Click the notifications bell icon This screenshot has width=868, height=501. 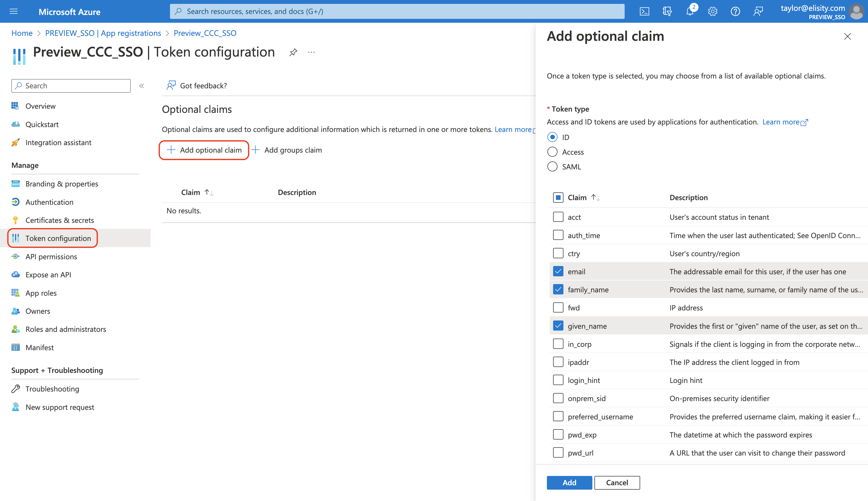click(690, 11)
